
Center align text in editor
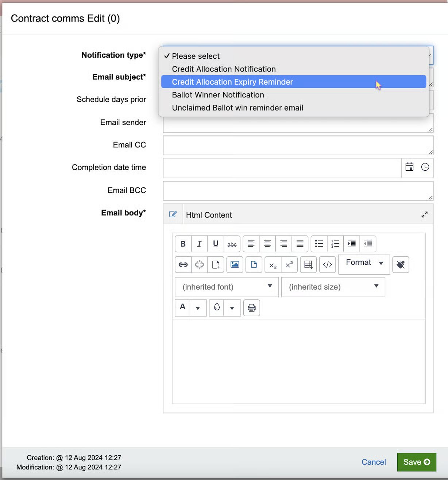tap(267, 244)
